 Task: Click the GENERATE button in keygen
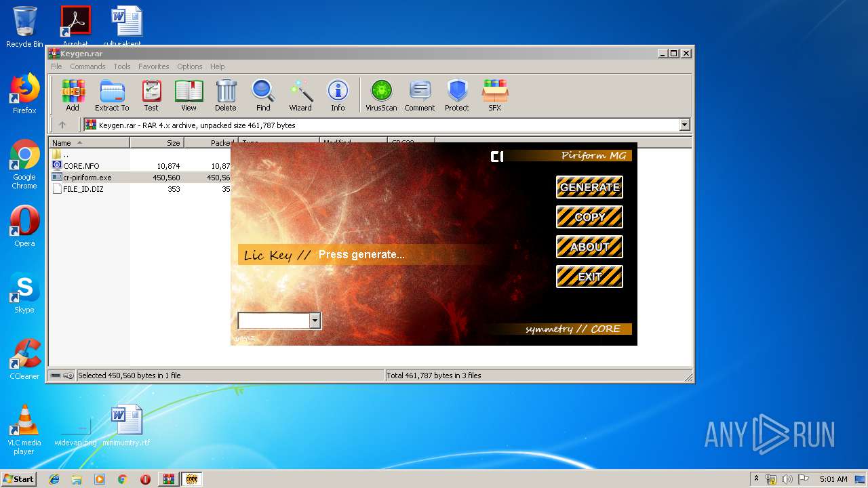(589, 187)
